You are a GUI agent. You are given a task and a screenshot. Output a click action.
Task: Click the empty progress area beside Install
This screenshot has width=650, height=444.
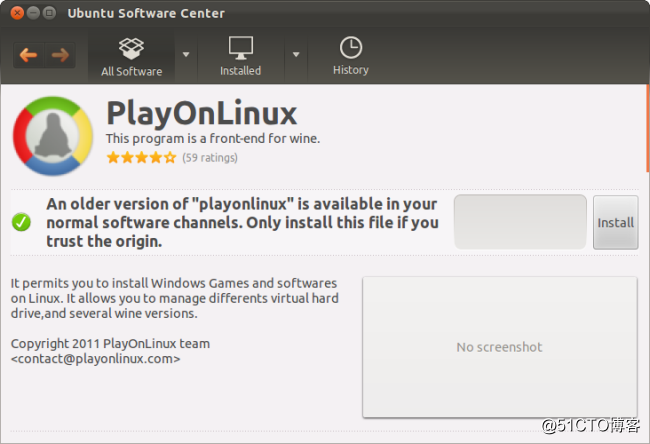520,222
